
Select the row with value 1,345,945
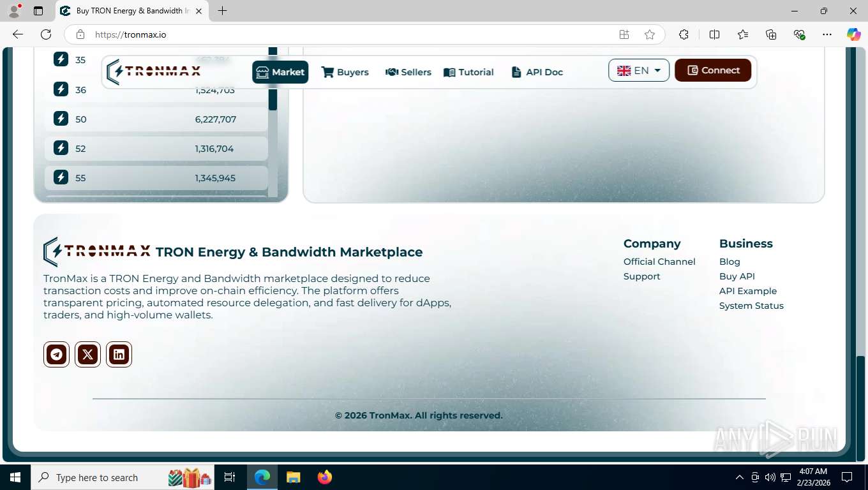click(x=156, y=178)
